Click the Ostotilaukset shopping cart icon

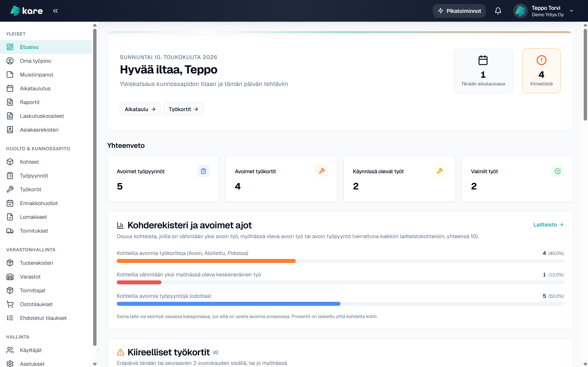point(10,304)
